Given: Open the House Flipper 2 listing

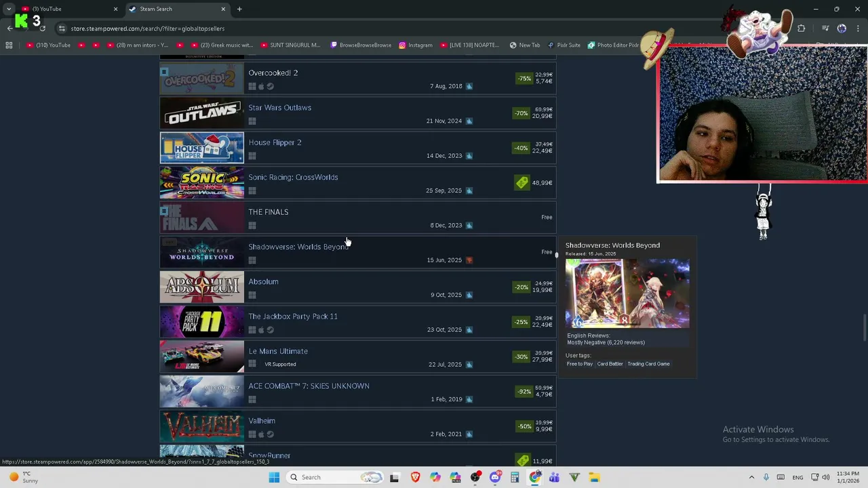Looking at the screenshot, I should [x=358, y=148].
